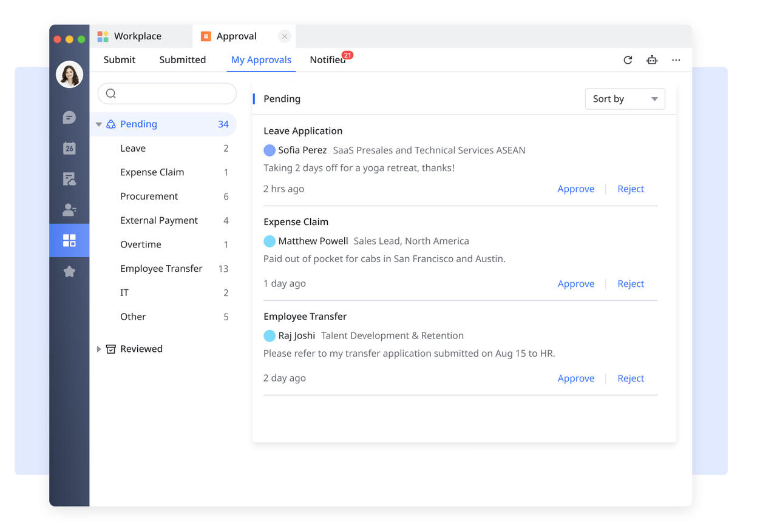
Task: Select Employee Transfer category in list
Action: pos(161,268)
